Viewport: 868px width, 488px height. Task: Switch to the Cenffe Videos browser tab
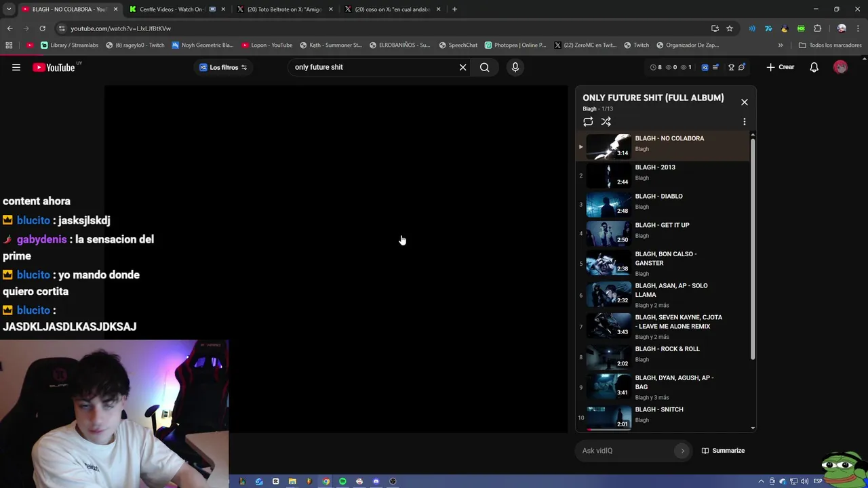pos(176,9)
